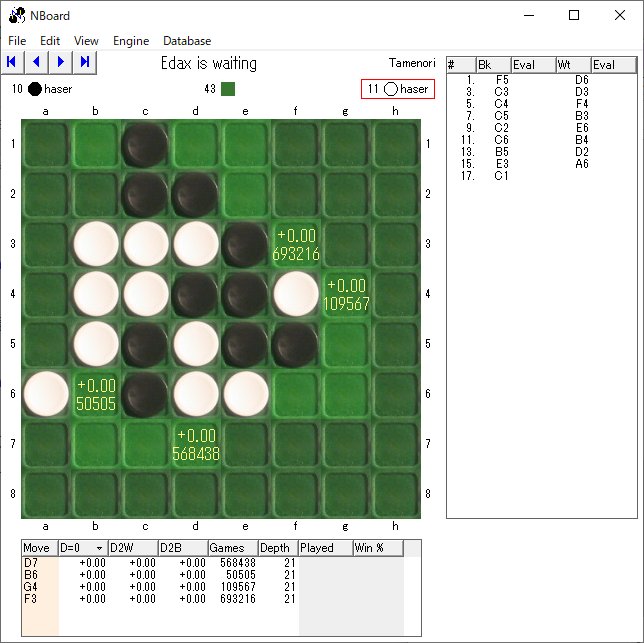Image resolution: width=644 pixels, height=643 pixels.
Task: Select black move C2 in the move list
Action: [502, 128]
